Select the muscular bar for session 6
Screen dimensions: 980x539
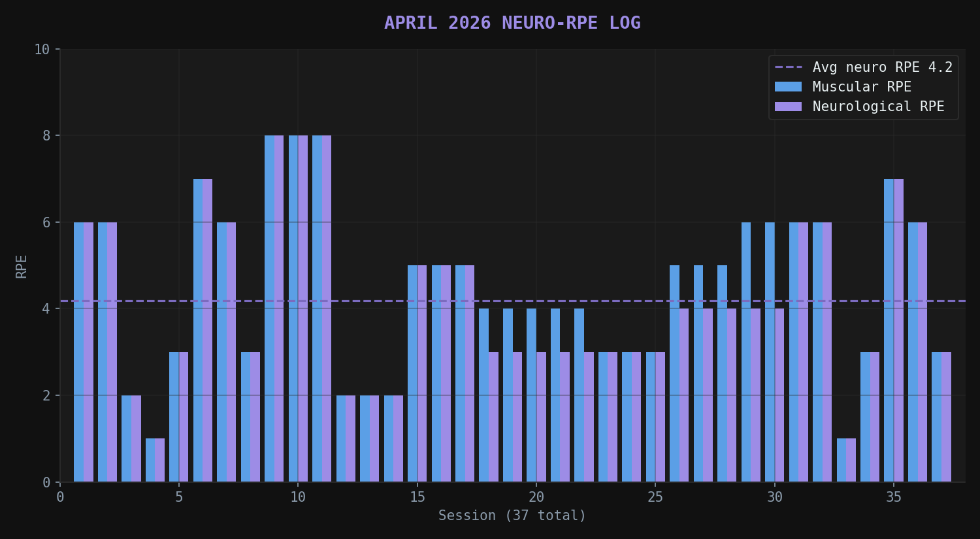tap(198, 331)
